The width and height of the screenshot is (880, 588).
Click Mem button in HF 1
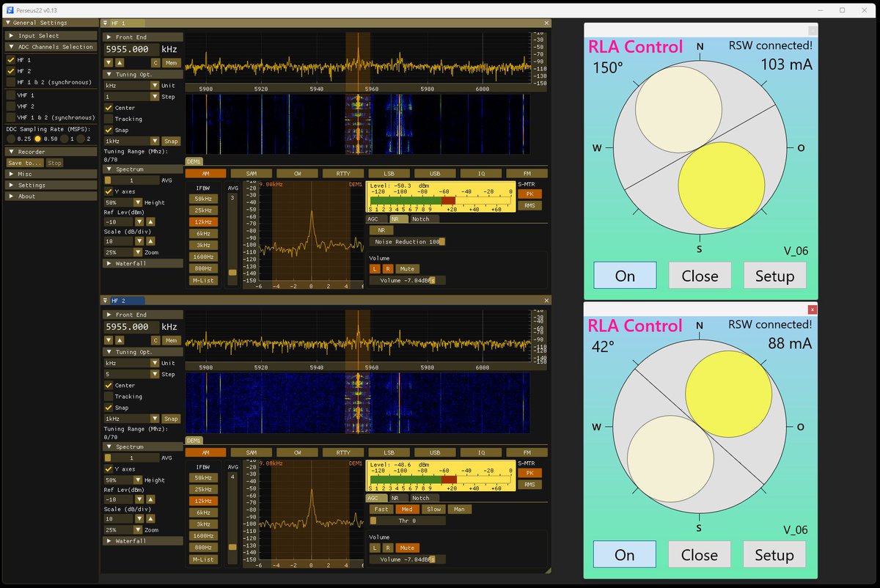tap(172, 63)
